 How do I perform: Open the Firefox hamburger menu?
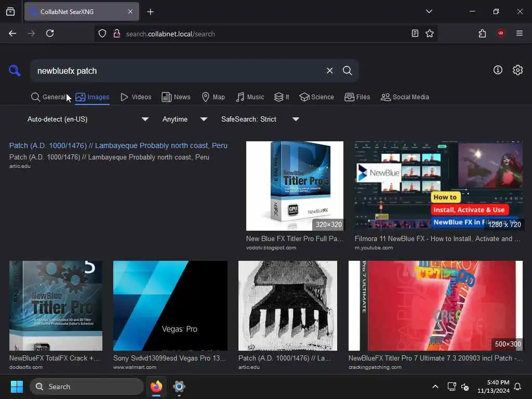click(x=519, y=33)
